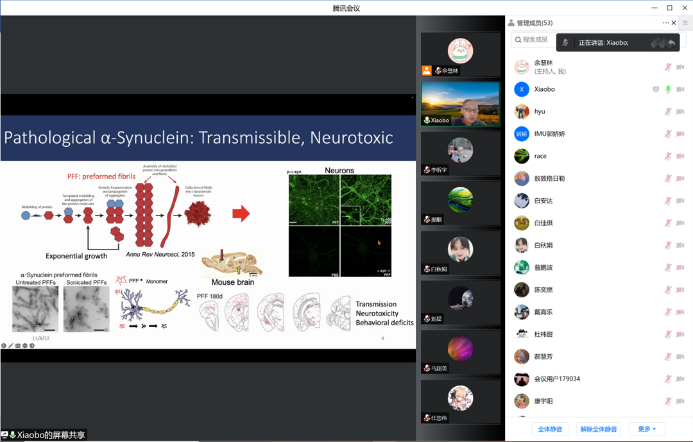Open the three-dot options in members panel

point(666,22)
